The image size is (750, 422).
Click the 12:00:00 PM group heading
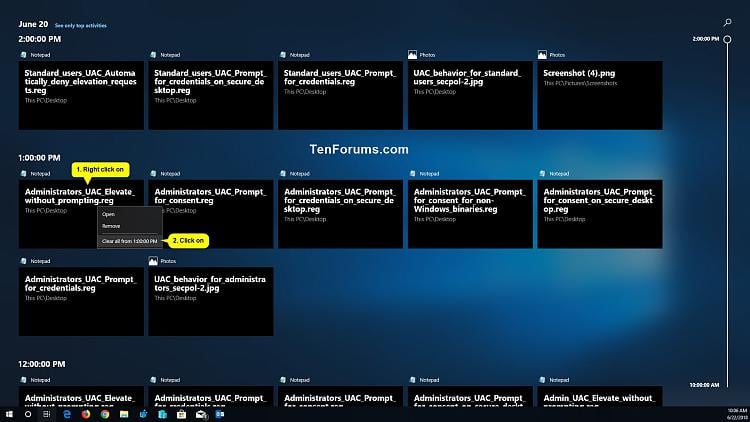click(42, 364)
